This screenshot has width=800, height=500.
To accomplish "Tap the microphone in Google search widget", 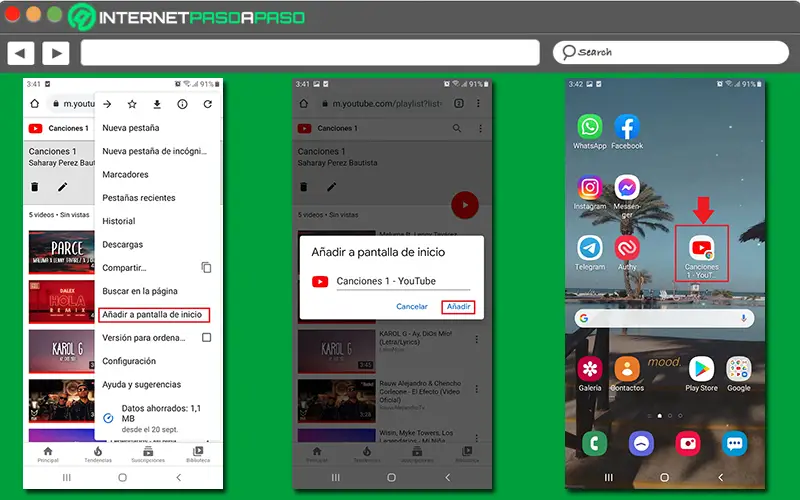I will (x=743, y=318).
